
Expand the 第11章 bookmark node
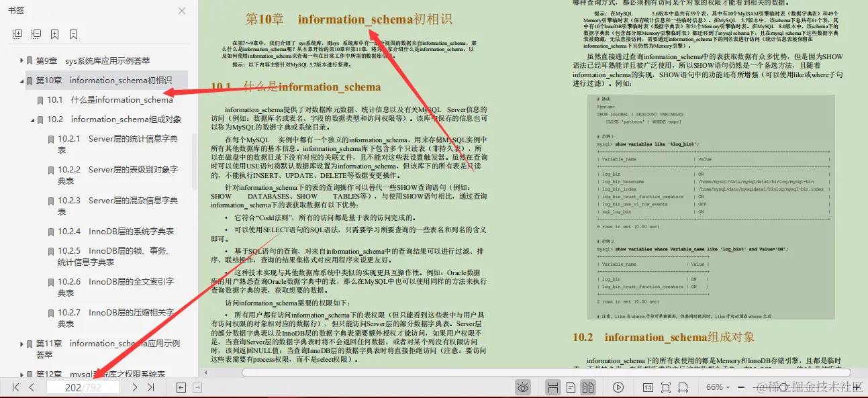(21, 343)
